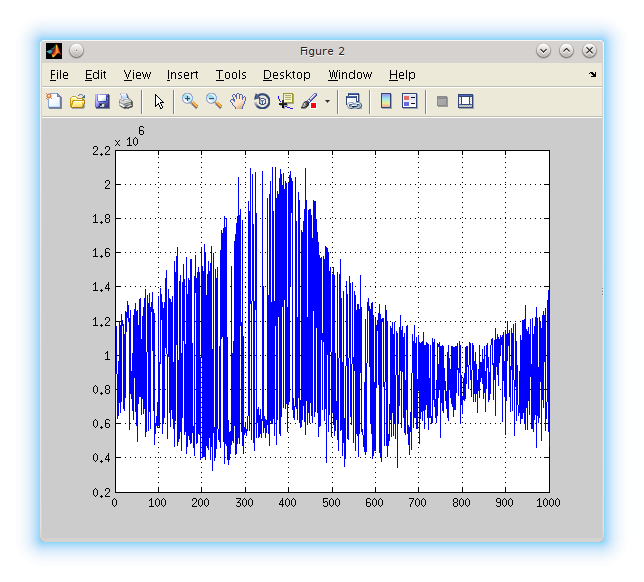Open a file using the folder icon
This screenshot has height=582, width=644.
[78, 101]
